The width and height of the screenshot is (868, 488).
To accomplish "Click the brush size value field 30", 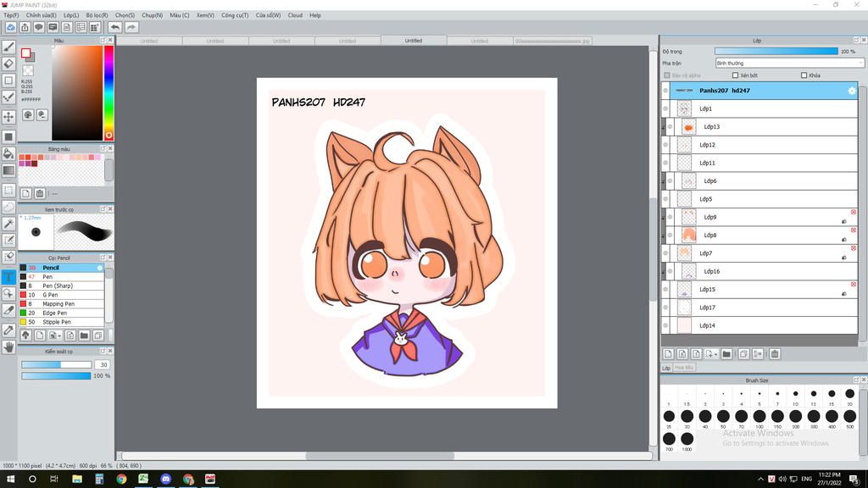I will (103, 365).
